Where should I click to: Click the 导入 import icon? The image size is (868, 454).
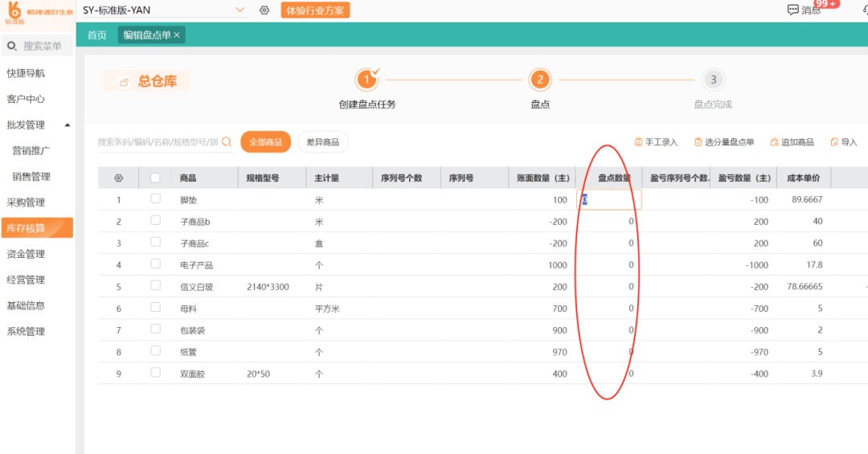tap(834, 142)
